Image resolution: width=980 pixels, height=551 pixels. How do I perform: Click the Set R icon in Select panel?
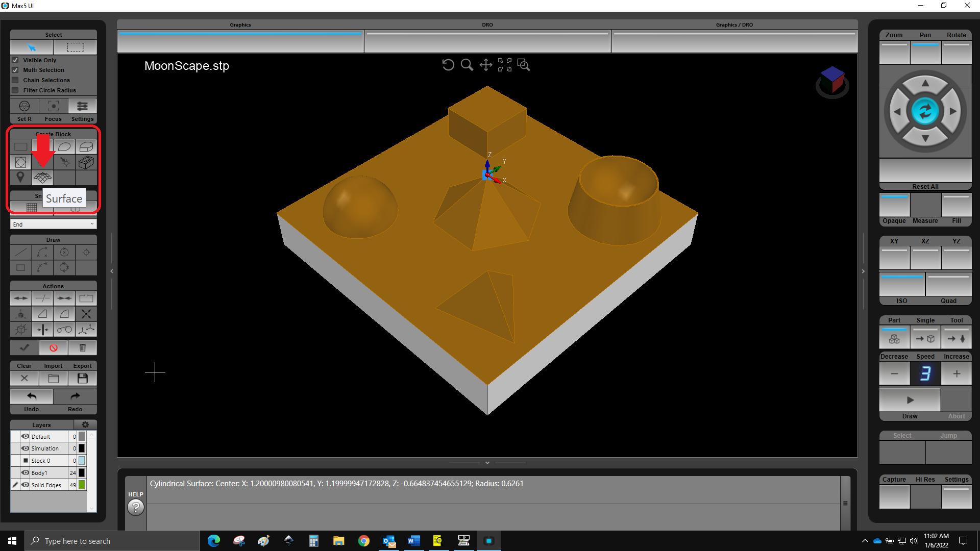click(24, 106)
